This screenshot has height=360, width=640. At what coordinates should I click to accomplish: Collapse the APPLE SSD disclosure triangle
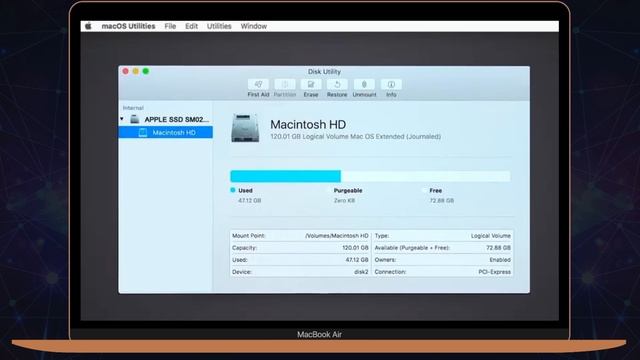pos(122,119)
